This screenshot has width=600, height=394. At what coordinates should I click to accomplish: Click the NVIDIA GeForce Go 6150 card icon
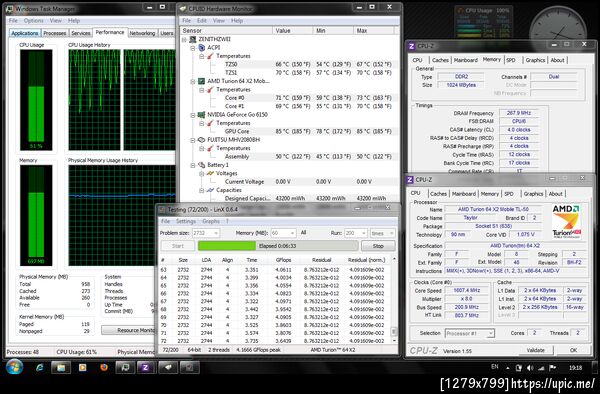(201, 115)
